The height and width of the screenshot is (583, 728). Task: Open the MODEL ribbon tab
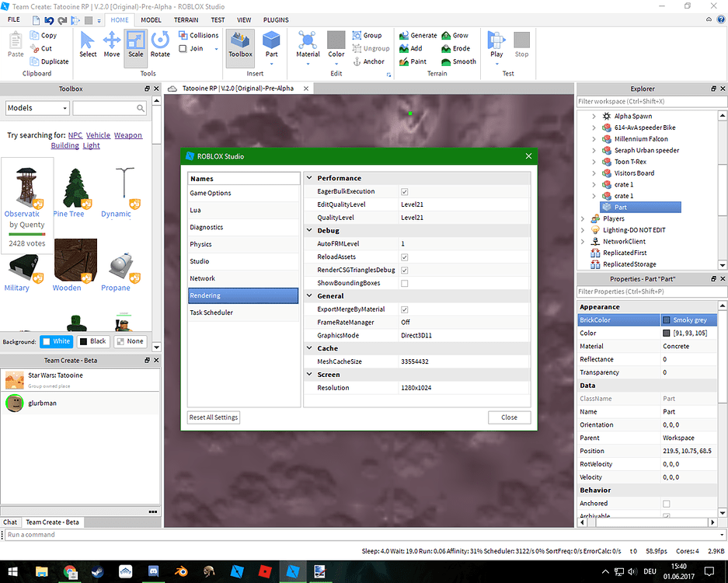[x=151, y=20]
